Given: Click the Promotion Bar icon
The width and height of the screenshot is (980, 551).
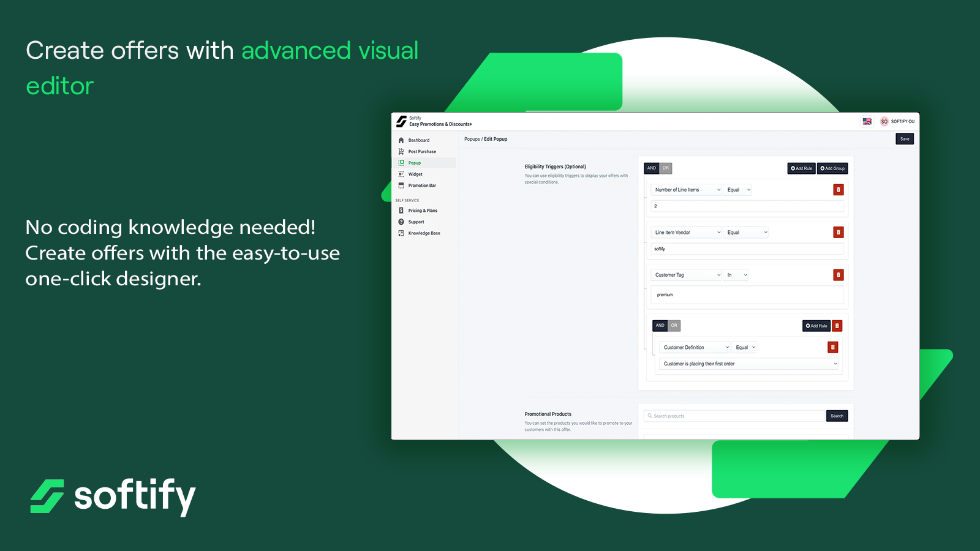Looking at the screenshot, I should pos(401,186).
